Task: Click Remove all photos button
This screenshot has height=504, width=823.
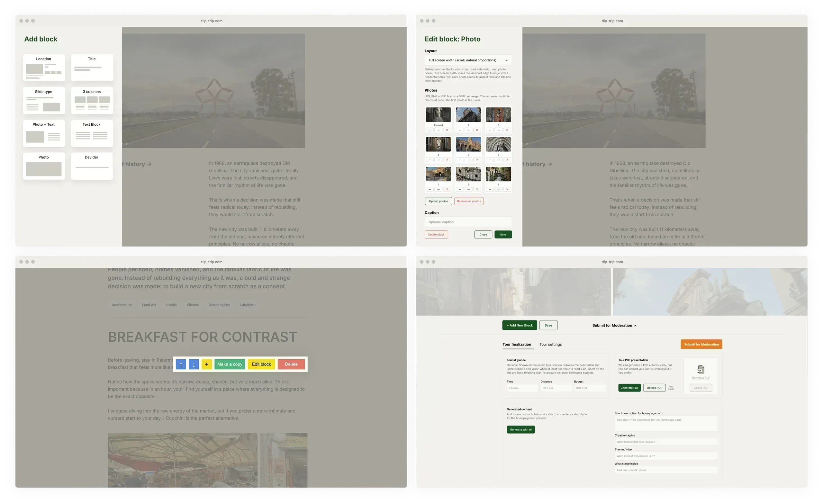Action: (469, 201)
